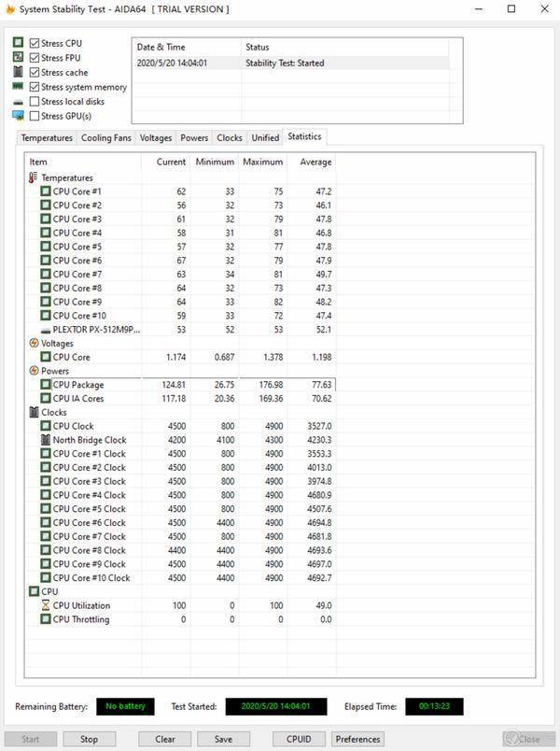The height and width of the screenshot is (751, 560).
Task: Uncheck the Stress cache option
Action: pos(34,72)
